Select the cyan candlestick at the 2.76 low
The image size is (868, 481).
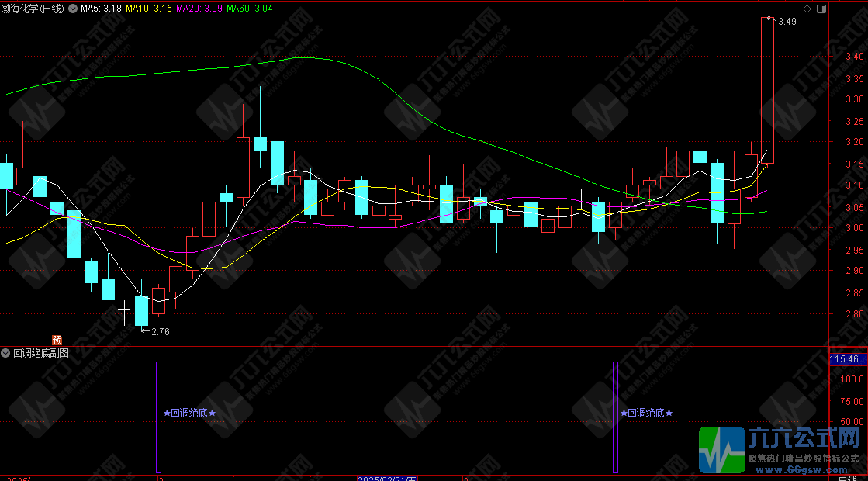click(x=142, y=311)
